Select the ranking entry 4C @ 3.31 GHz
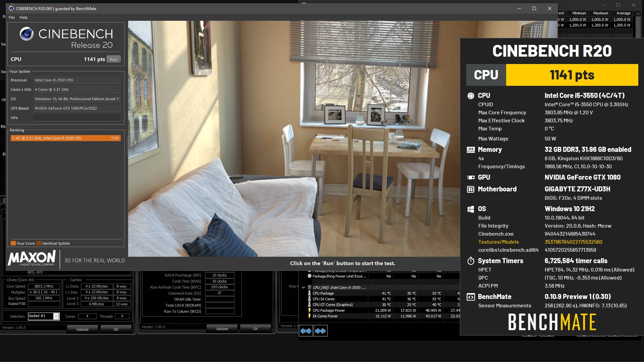Image resolution: width=644 pixels, height=362 pixels. click(65, 138)
